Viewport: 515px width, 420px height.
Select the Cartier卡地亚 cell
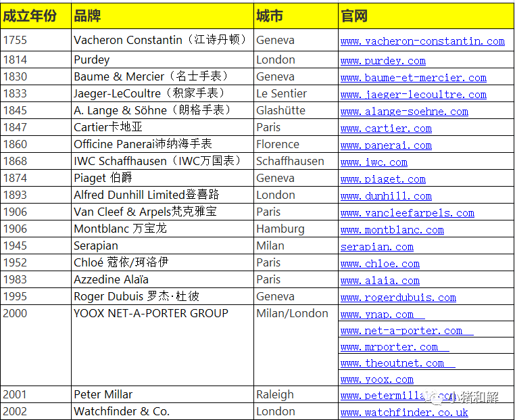(163, 127)
